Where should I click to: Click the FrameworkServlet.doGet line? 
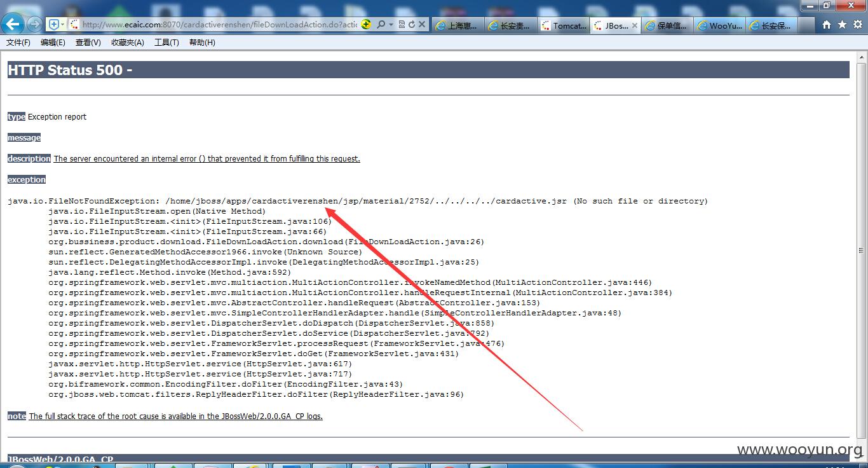tap(254, 354)
